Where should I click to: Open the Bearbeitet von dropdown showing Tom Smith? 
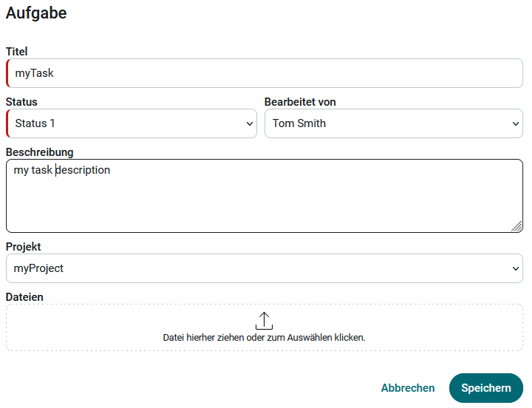pos(384,123)
